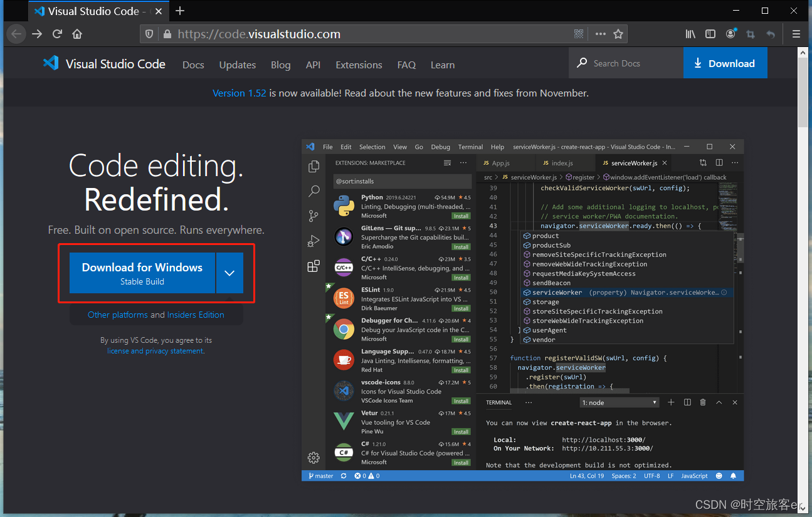Click the QR code icon in address bar
812x517 pixels.
point(579,34)
